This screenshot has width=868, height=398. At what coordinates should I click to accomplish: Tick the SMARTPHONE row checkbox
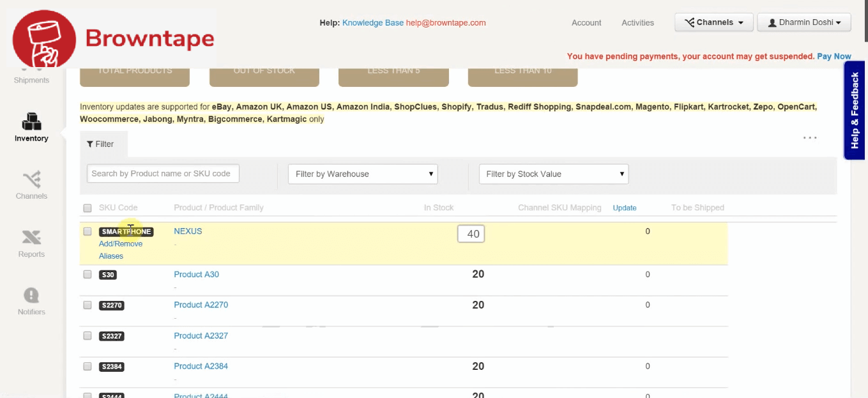pos(88,231)
